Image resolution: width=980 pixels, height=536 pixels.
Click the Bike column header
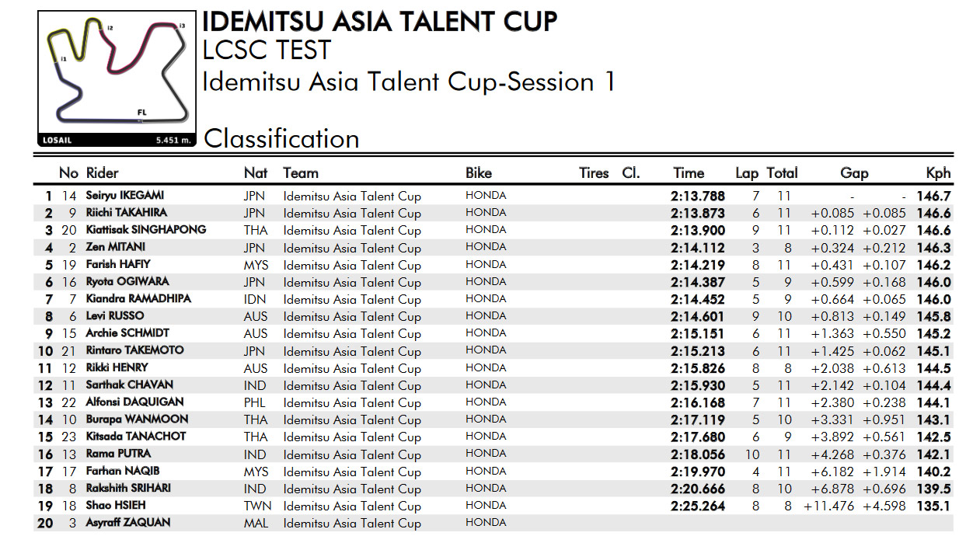[479, 173]
